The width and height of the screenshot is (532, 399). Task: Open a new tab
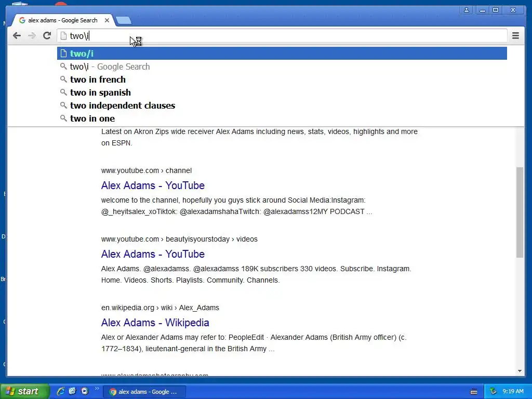click(x=124, y=20)
